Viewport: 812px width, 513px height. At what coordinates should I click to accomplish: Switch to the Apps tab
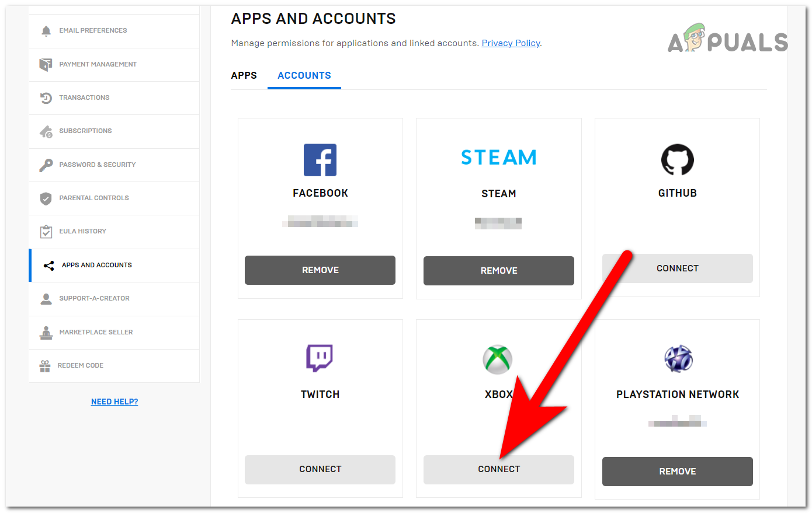(244, 75)
